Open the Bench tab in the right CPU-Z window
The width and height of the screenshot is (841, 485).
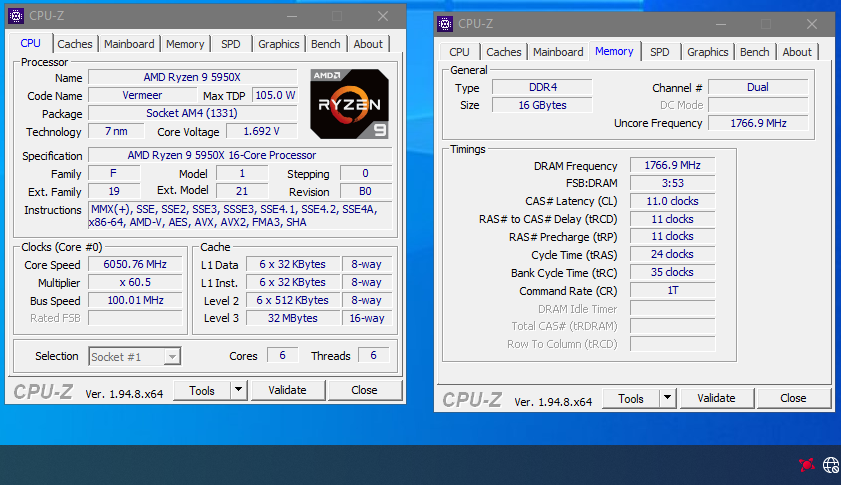tap(755, 52)
